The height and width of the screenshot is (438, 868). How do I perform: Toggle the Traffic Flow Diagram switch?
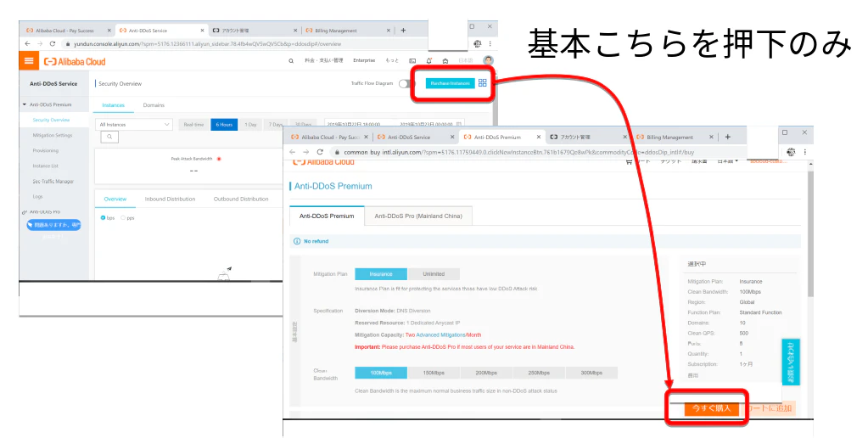tap(407, 84)
